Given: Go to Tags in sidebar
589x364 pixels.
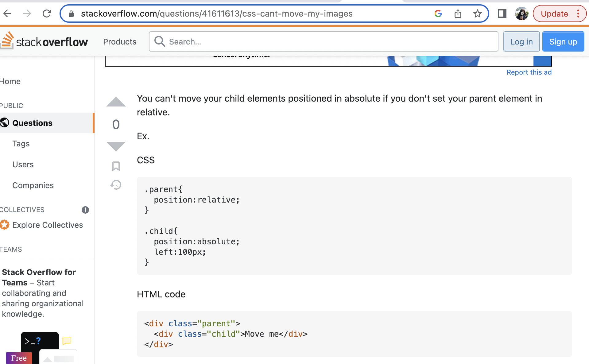Looking at the screenshot, I should click(21, 144).
